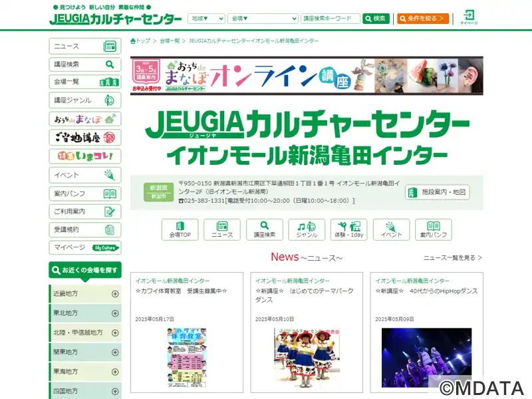Click the イベント party icon button

(x=391, y=229)
